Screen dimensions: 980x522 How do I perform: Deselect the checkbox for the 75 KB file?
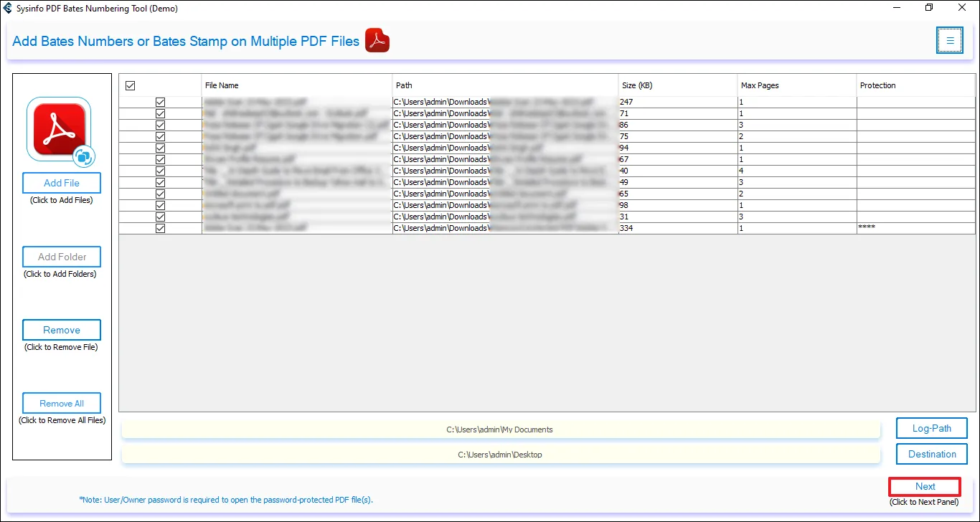click(x=160, y=137)
